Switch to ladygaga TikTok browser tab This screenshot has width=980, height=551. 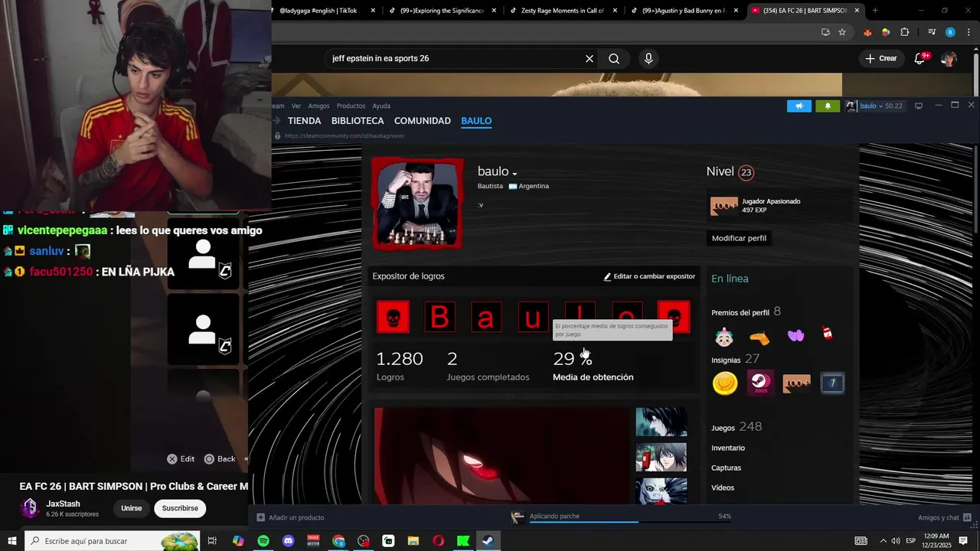(323, 11)
